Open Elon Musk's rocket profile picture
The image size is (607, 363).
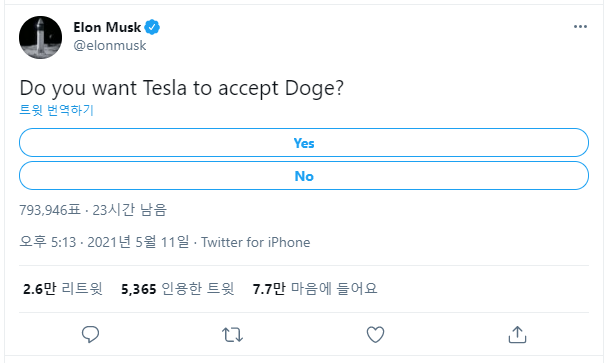click(40, 38)
